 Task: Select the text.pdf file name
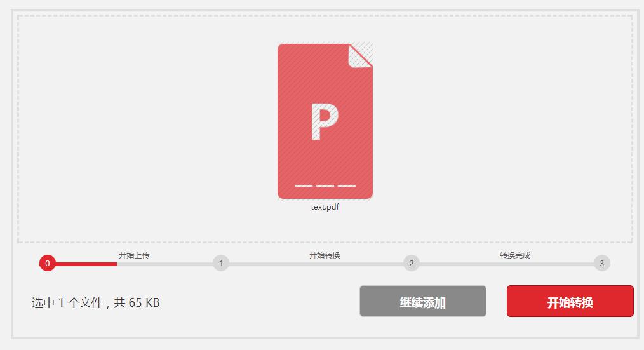325,207
